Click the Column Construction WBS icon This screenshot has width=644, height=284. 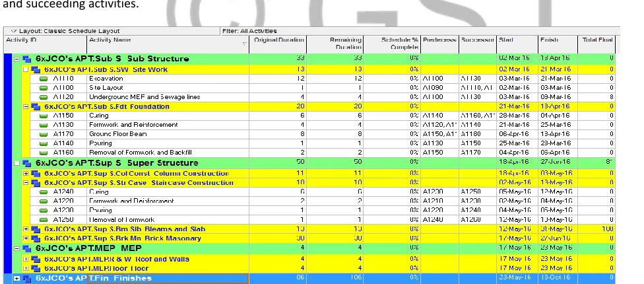point(36,174)
